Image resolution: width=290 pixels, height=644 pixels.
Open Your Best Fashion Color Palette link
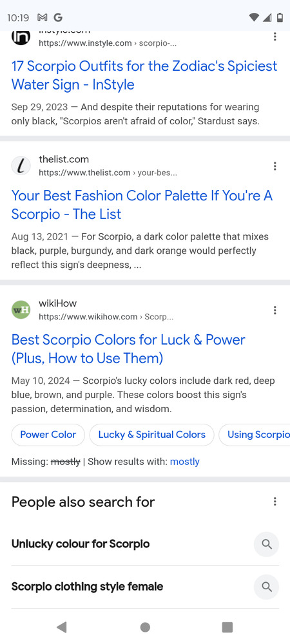point(142,205)
